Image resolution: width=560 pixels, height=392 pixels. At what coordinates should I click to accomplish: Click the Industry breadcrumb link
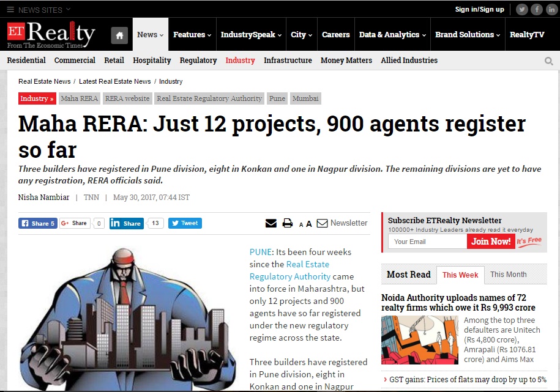click(171, 81)
